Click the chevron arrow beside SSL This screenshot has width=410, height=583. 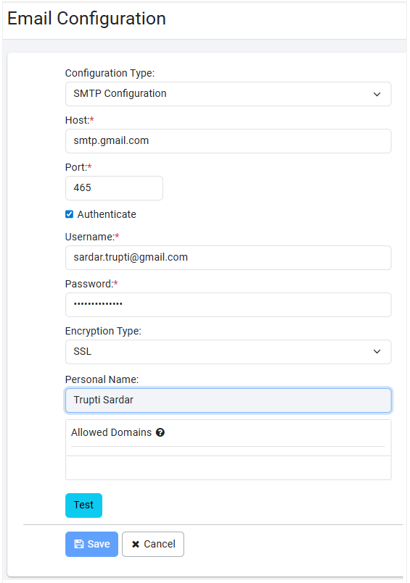click(x=377, y=352)
